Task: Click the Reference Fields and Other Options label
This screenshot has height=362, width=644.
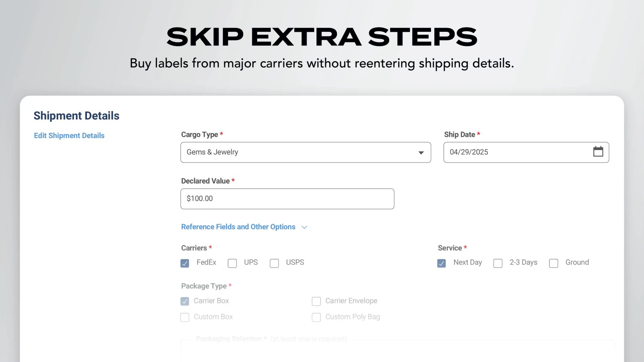Action: click(238, 227)
